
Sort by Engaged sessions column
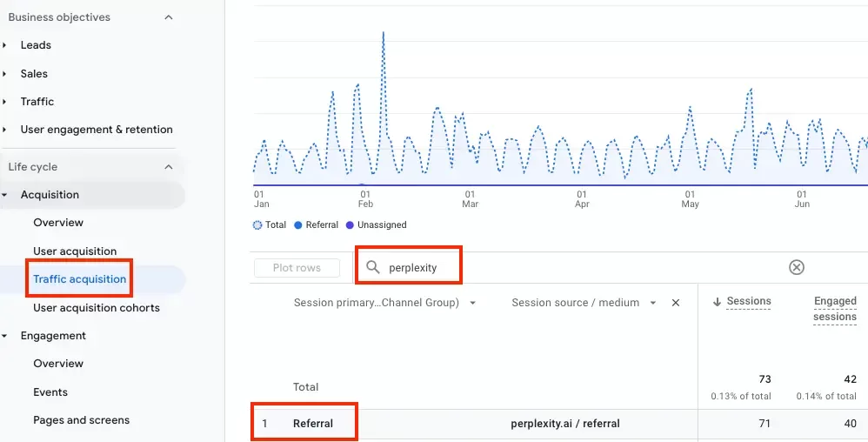(x=835, y=309)
